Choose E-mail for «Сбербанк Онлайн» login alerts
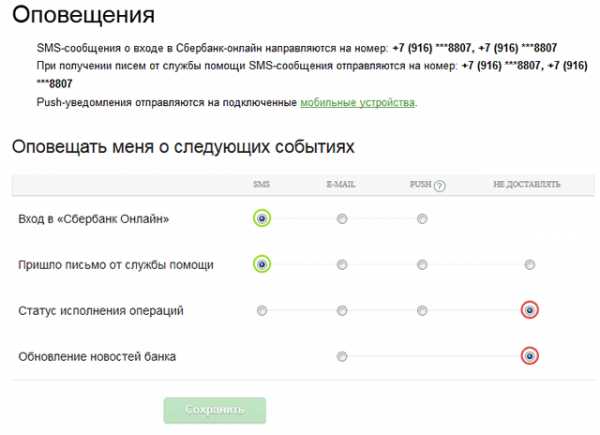 click(342, 219)
